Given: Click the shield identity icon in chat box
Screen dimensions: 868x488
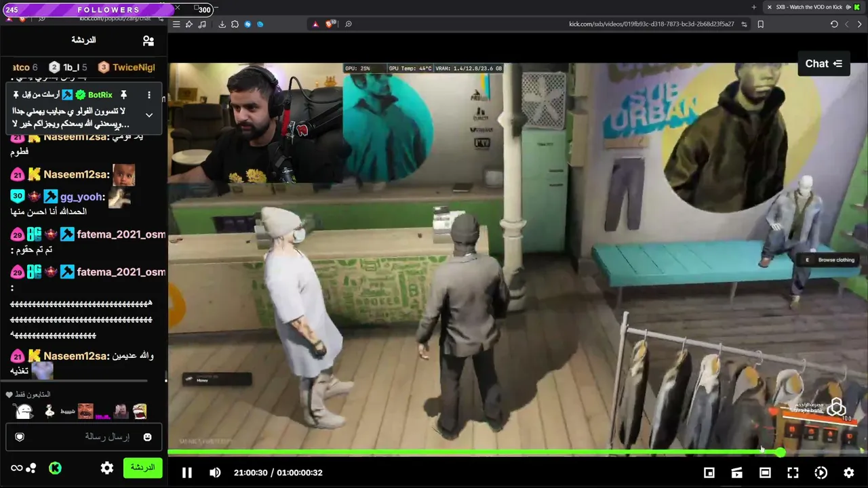Looking at the screenshot, I should coord(20,437).
